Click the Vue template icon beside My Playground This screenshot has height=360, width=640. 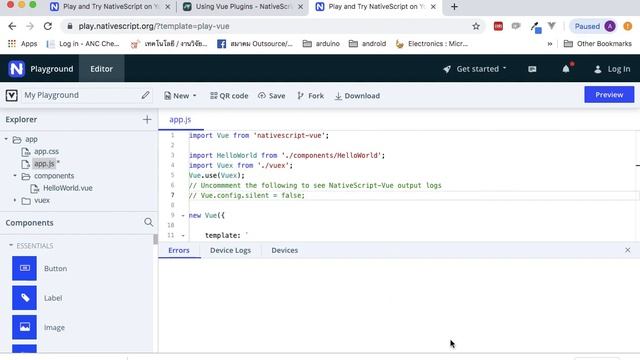[x=11, y=95]
